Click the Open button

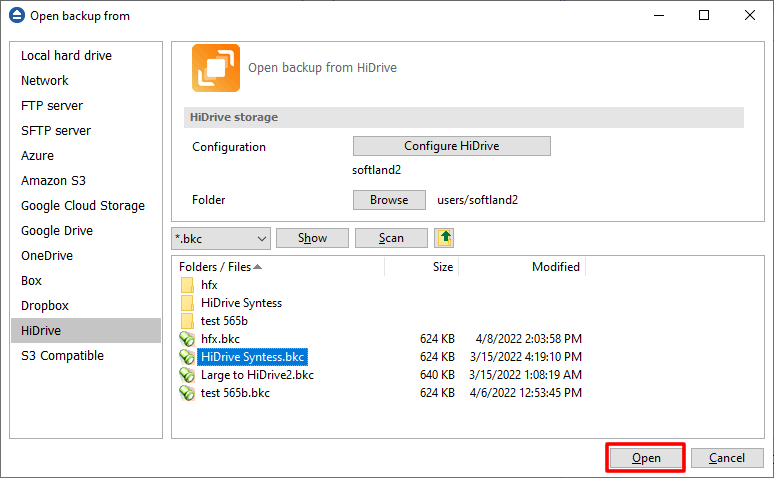pyautogui.click(x=646, y=458)
